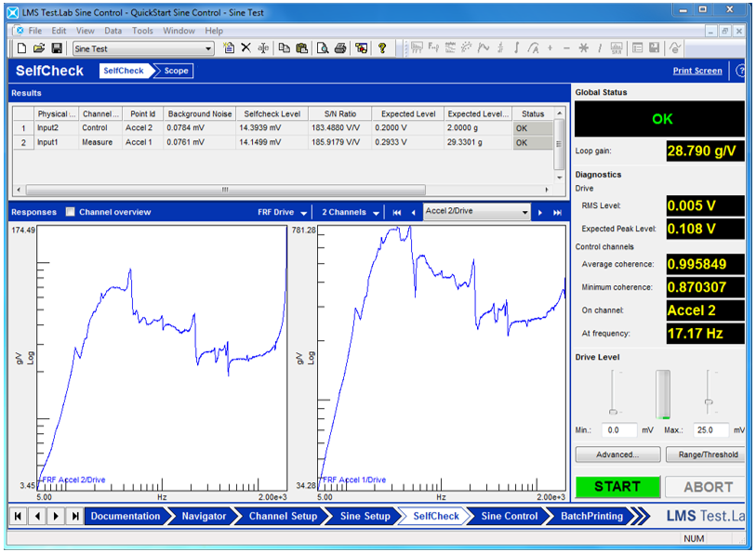Click the Copy icon in toolbar
Viewport: 756px width, 552px height.
pyautogui.click(x=285, y=48)
